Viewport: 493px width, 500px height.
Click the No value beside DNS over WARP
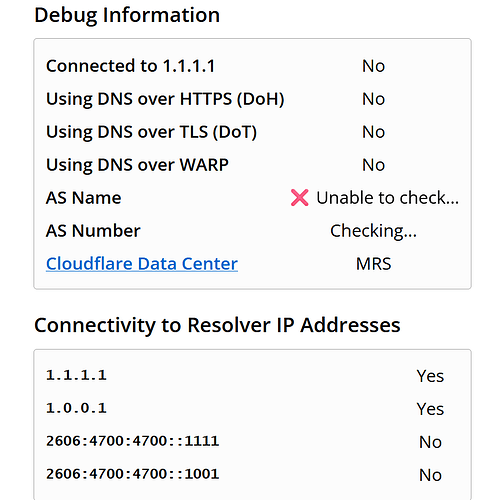pos(373,165)
